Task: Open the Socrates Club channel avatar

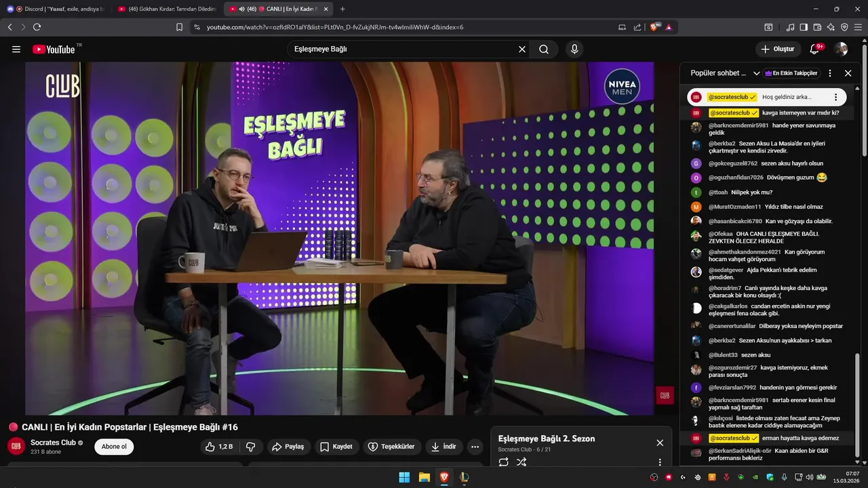Action: point(16,447)
